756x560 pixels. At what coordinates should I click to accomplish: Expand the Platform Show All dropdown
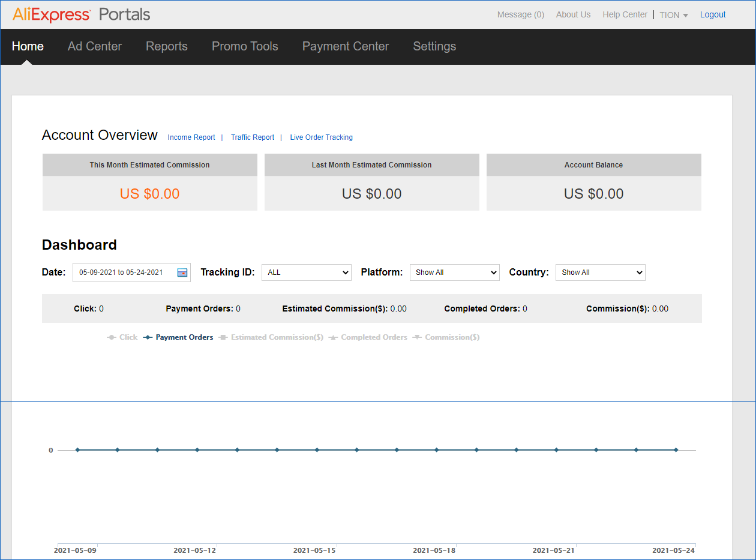[x=454, y=272]
